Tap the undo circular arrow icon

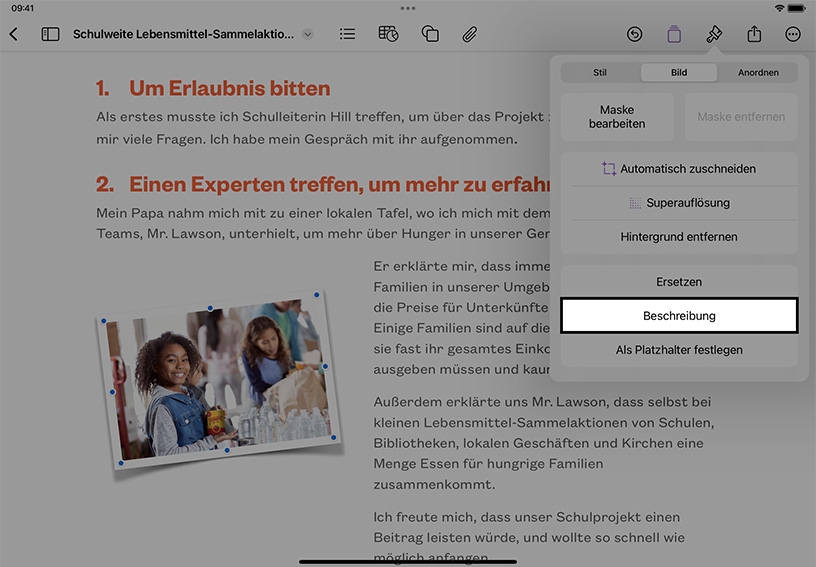[x=634, y=34]
